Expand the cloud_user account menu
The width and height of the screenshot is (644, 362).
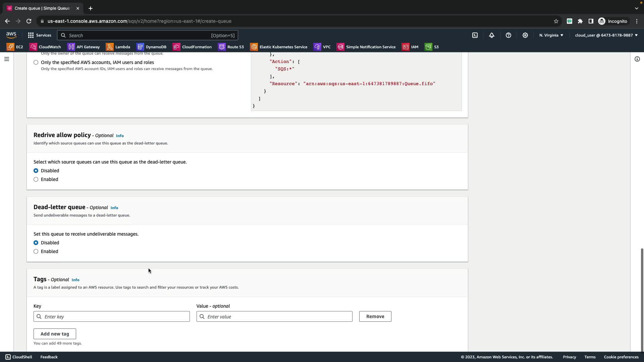coord(606,35)
